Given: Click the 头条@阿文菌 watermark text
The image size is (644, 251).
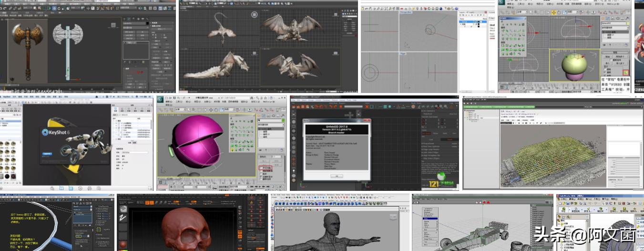Looking at the screenshot, I should (x=584, y=235).
